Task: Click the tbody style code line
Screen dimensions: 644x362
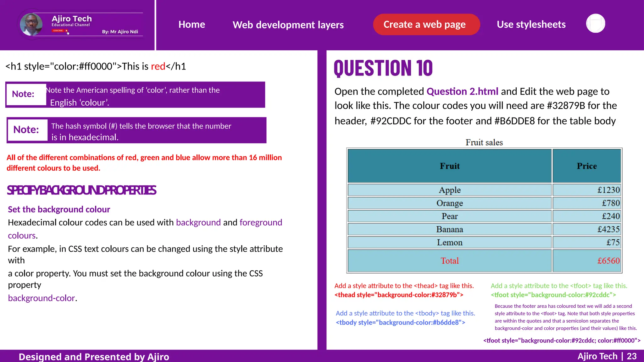Action: click(400, 322)
